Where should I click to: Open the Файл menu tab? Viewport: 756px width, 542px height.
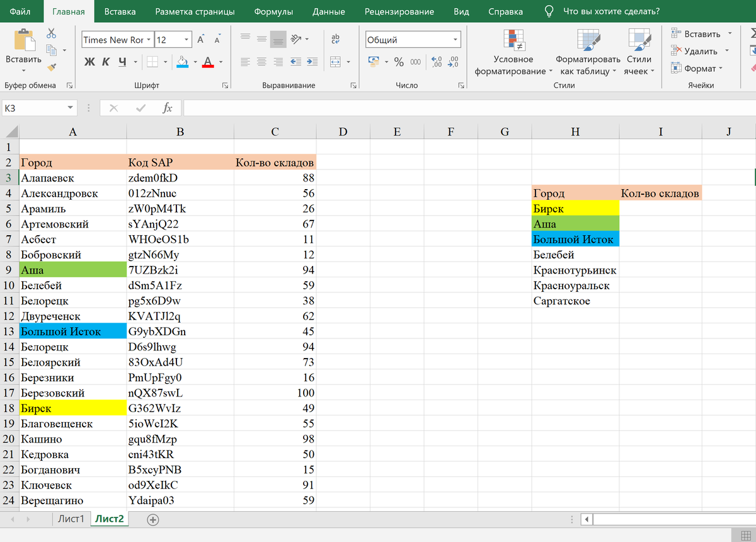[x=20, y=11]
